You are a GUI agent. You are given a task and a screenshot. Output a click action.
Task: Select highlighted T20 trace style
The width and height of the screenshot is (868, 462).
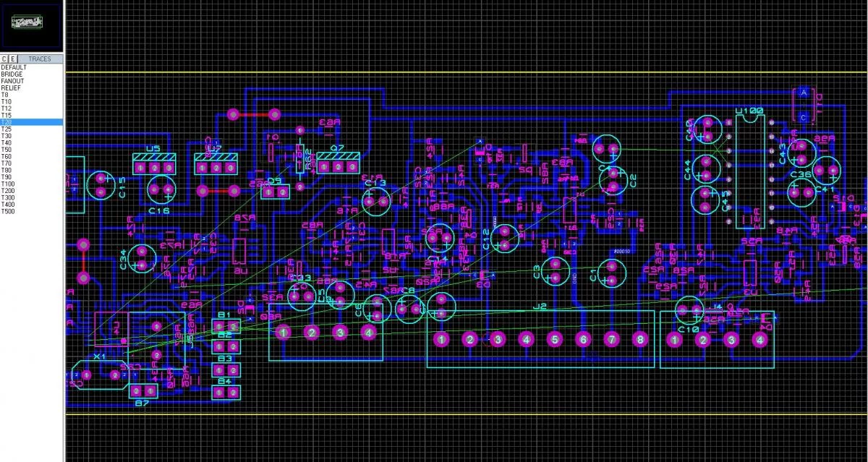point(32,122)
